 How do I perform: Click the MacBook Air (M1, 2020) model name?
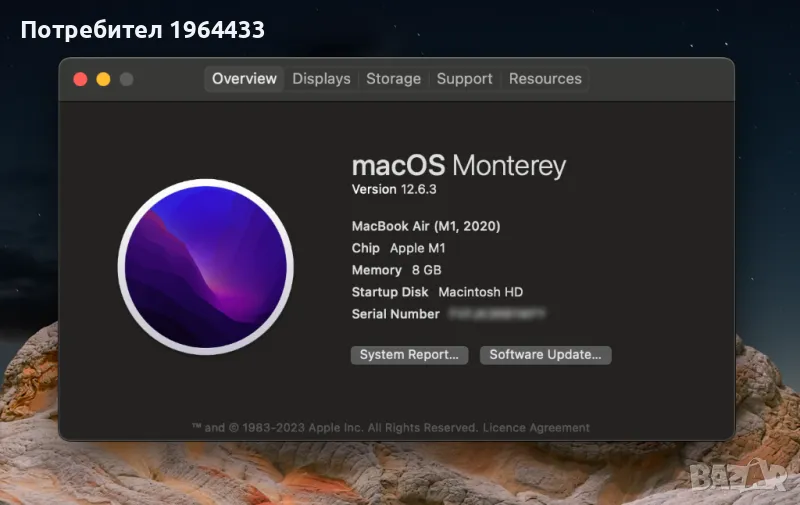[x=426, y=226]
